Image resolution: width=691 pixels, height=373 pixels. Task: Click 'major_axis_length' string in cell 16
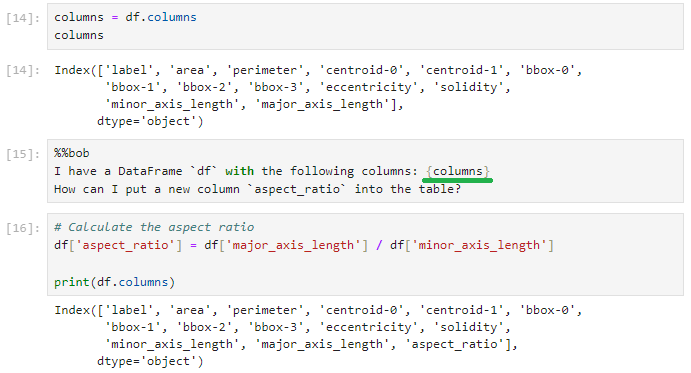click(293, 245)
